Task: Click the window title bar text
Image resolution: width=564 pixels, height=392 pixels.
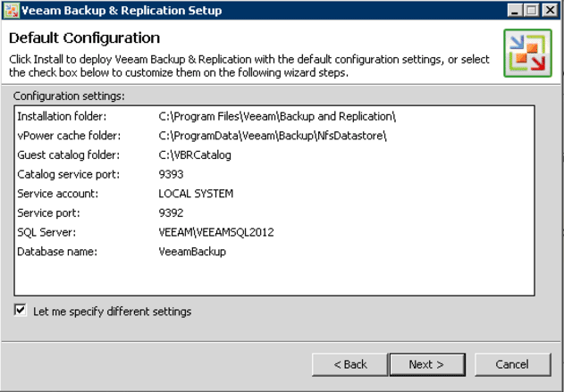Action: pyautogui.click(x=123, y=11)
